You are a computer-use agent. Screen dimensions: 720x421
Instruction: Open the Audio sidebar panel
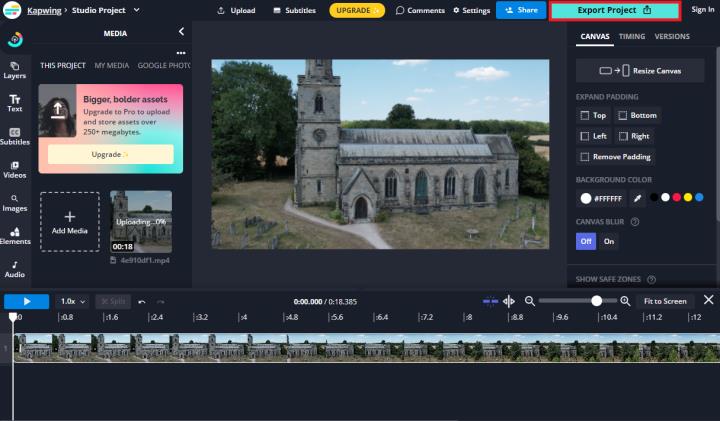click(15, 269)
